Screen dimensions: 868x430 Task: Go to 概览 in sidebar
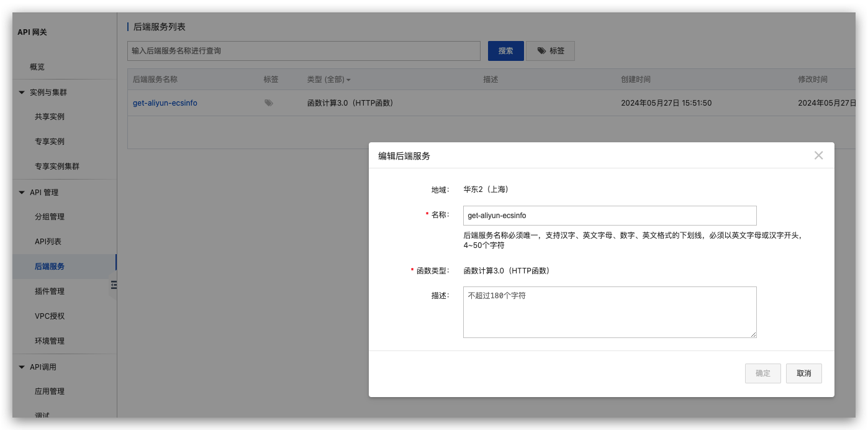click(37, 67)
